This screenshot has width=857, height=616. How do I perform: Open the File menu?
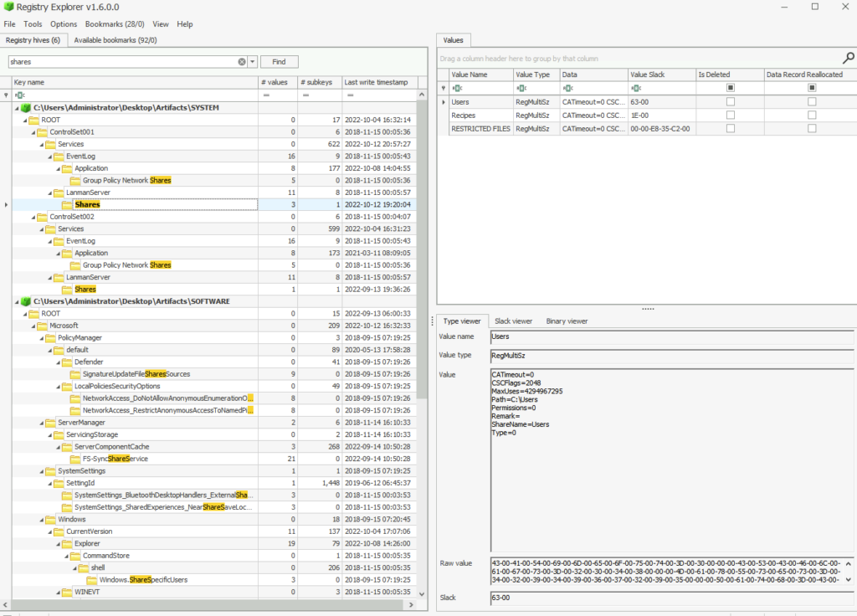pyautogui.click(x=9, y=24)
